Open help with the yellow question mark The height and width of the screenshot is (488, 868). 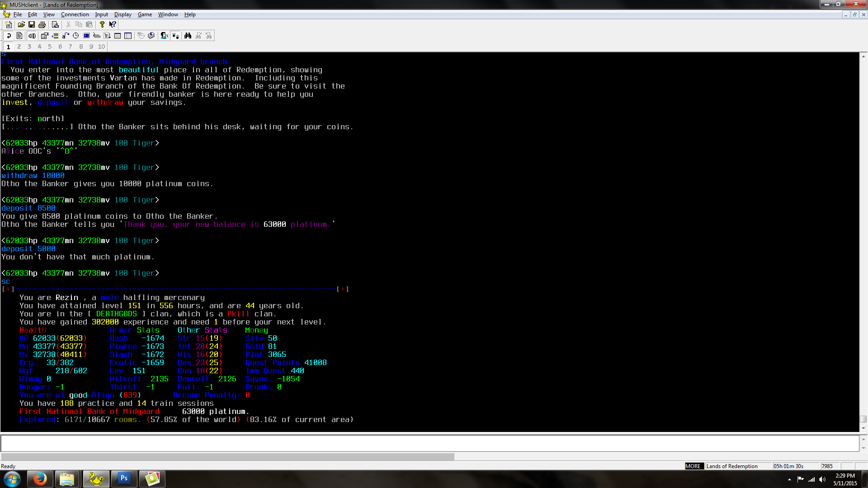(102, 24)
